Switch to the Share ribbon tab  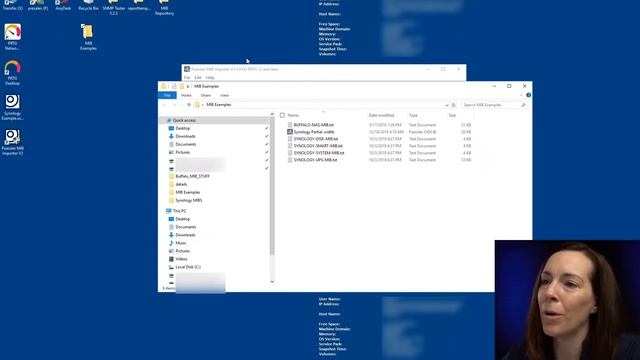point(206,95)
